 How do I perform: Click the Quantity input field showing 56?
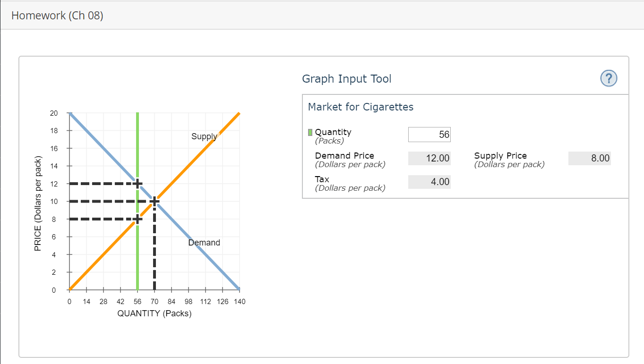click(429, 135)
